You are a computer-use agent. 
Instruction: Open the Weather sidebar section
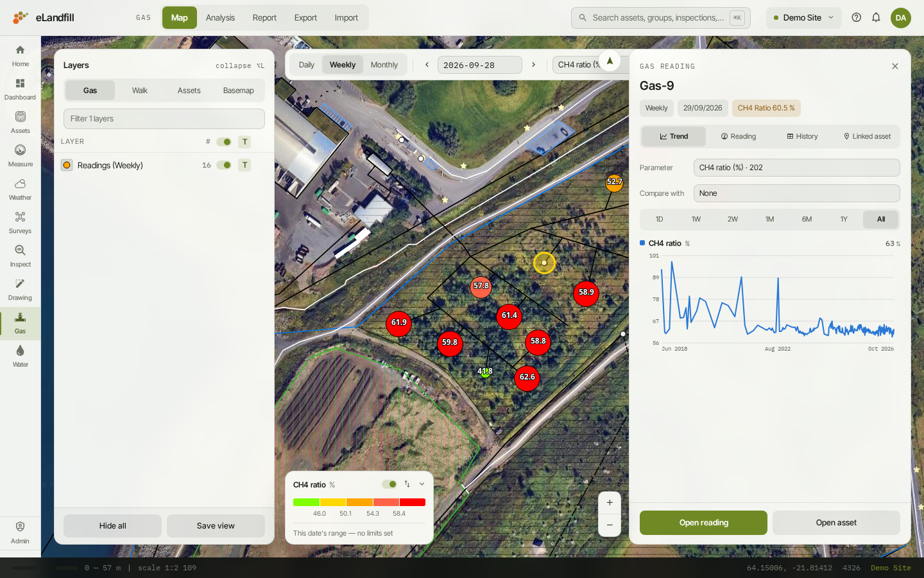(20, 189)
